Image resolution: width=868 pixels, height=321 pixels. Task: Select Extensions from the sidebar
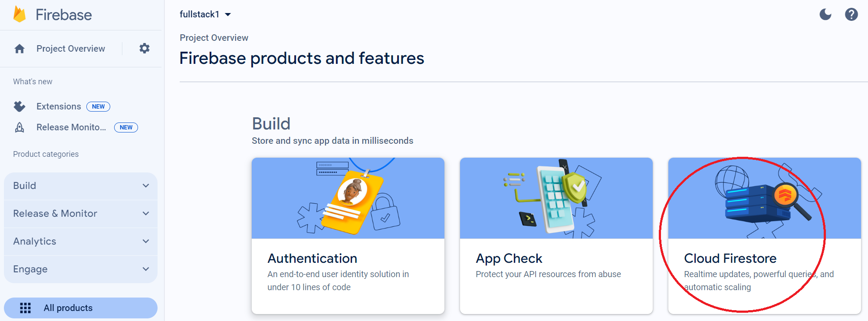(59, 106)
